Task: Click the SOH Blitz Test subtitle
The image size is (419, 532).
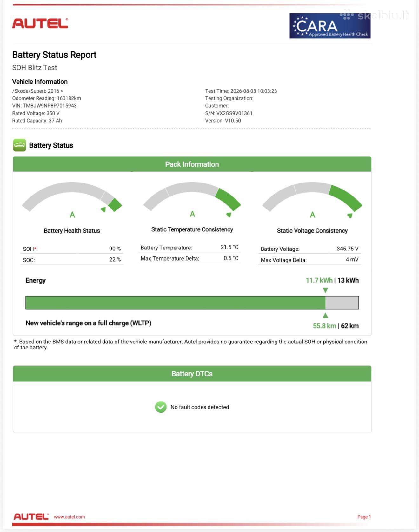Action: (x=35, y=68)
